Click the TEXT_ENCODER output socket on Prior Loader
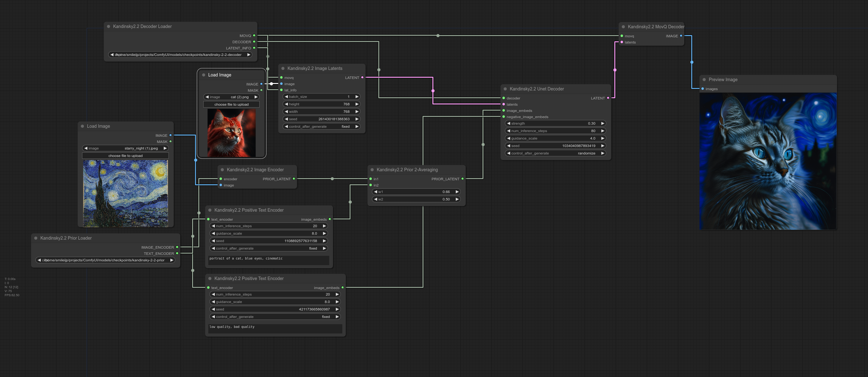 [x=177, y=253]
